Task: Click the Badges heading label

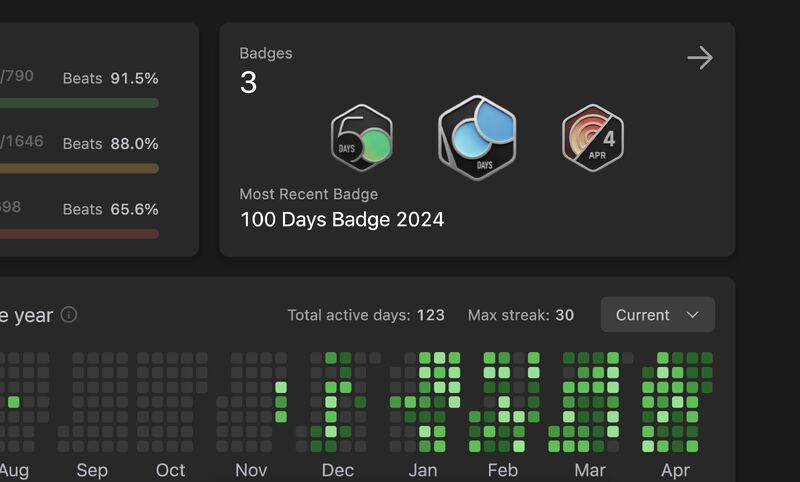Action: click(x=266, y=53)
